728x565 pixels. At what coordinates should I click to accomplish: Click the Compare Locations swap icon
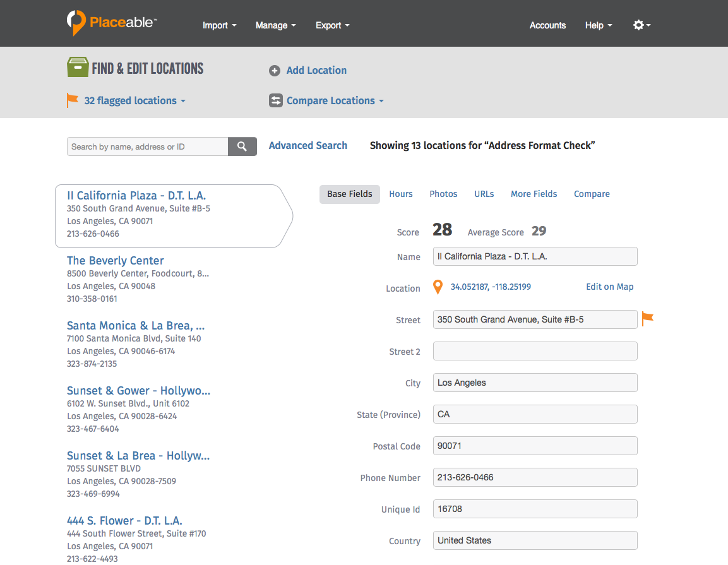tap(275, 101)
